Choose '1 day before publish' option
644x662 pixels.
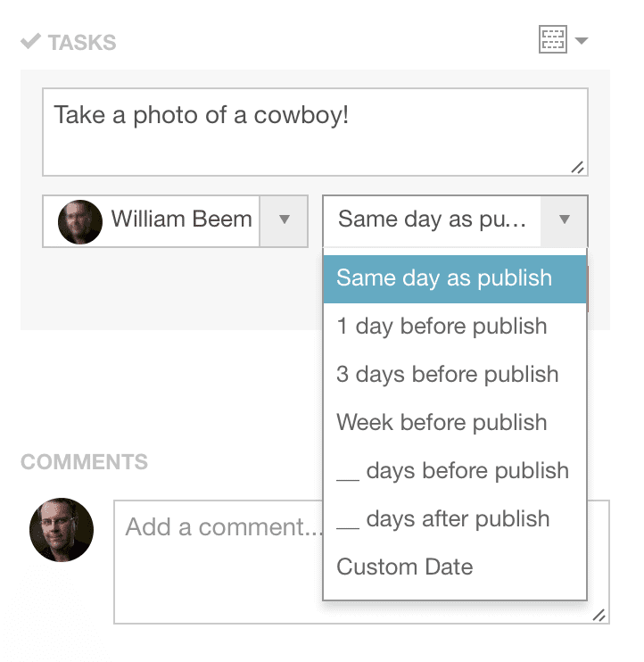455,327
